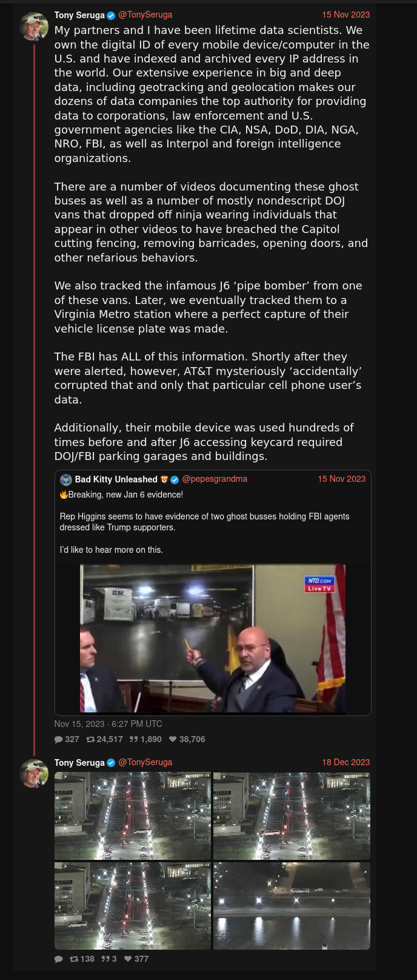This screenshot has width=417, height=980.
Task: Click the retweet icon showing 138
Action: pos(74,959)
